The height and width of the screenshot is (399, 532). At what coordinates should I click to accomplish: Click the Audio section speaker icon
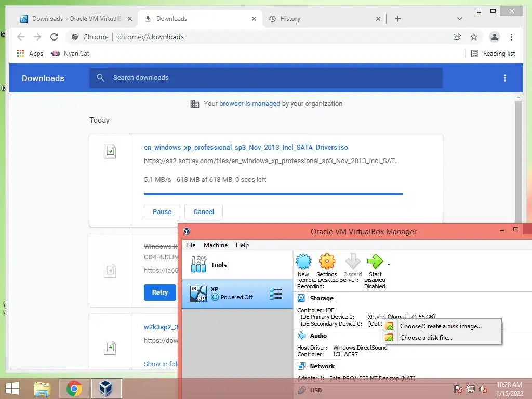point(301,336)
